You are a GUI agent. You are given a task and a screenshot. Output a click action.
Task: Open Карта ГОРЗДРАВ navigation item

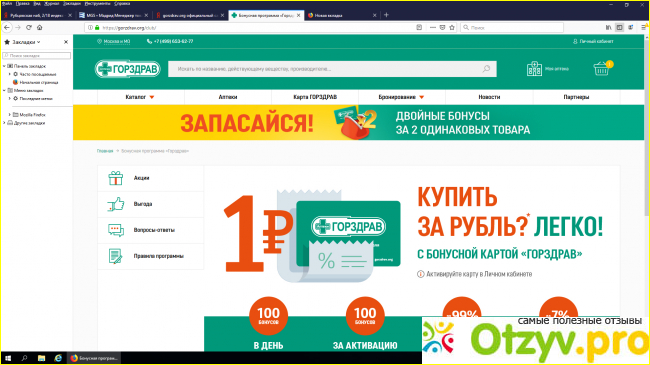pos(315,97)
